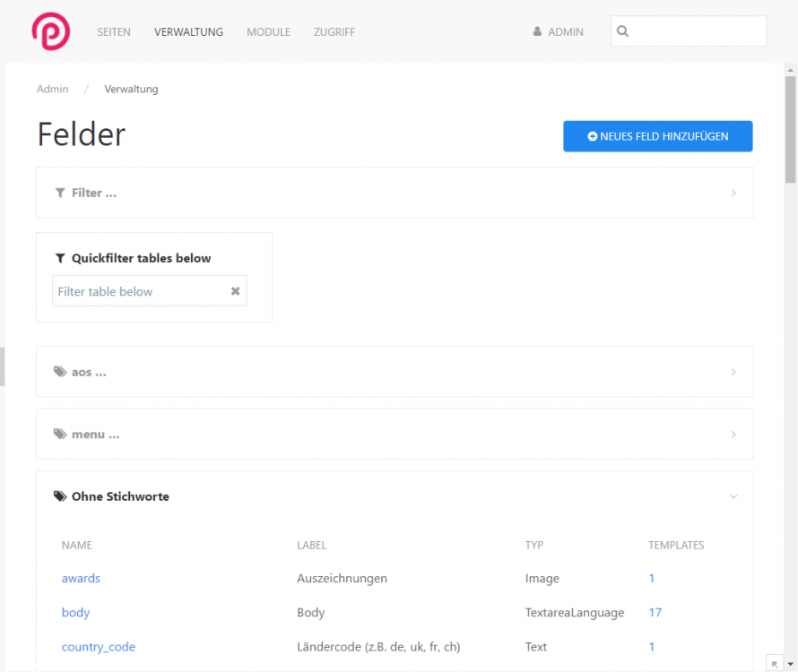Viewport: 798px width, 672px height.
Task: Click NEUES FELD HINZUFÜGEN button
Action: click(x=657, y=136)
